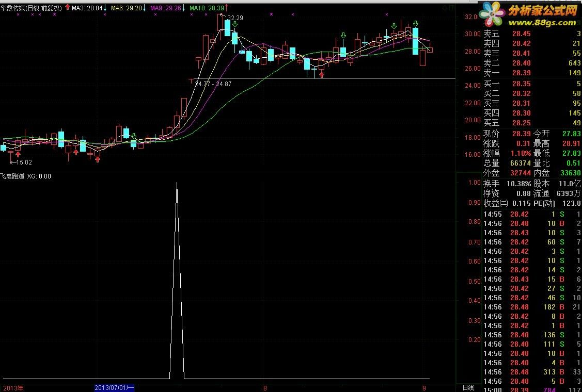
Task: Click the 现价 28.39 current price value
Action: pyautogui.click(x=522, y=134)
